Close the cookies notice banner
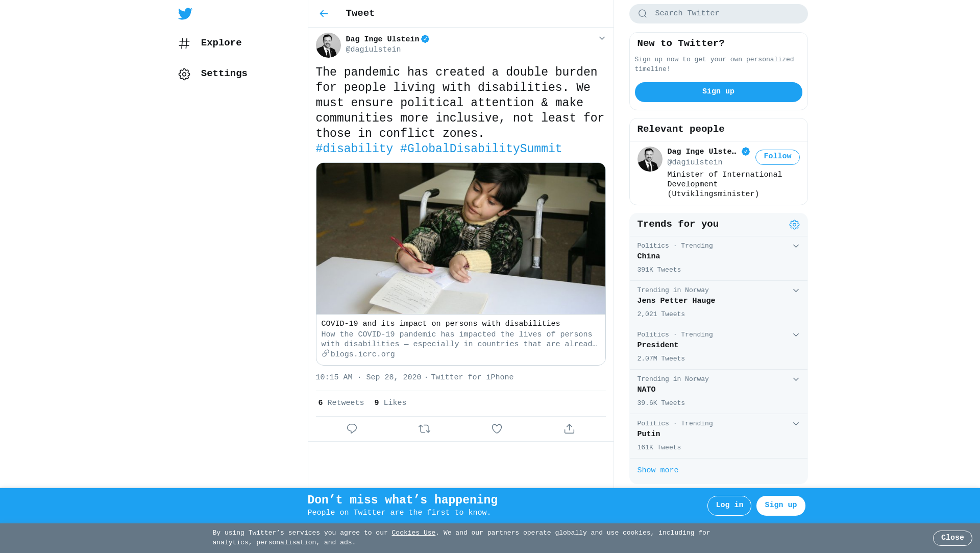This screenshot has width=980, height=553. coord(952,538)
